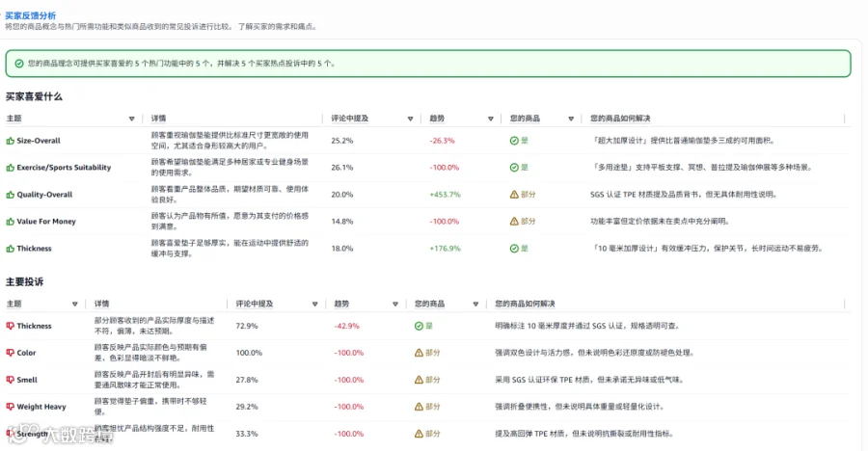868x451 pixels.
Task: Click green check icon in 72.9% Thickness complaint row
Action: pyautogui.click(x=419, y=326)
